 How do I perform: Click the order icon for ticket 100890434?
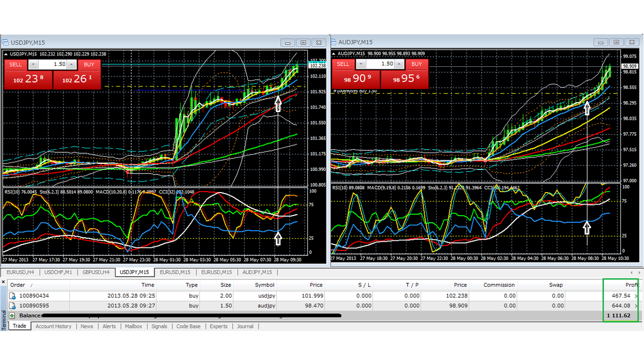(x=12, y=296)
